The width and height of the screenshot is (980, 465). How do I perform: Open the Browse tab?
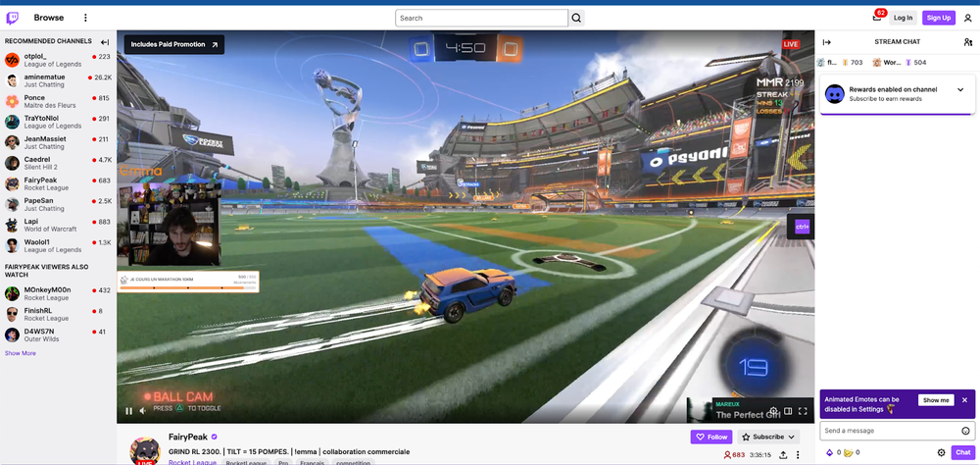click(x=48, y=18)
